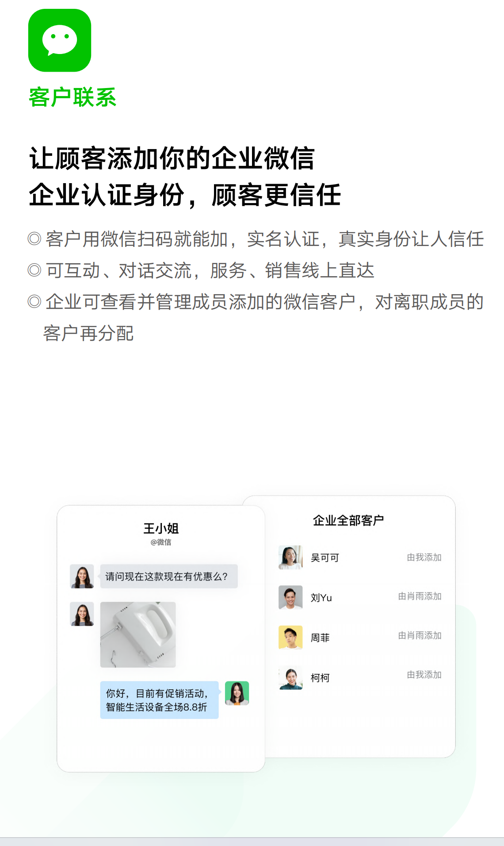The width and height of the screenshot is (504, 846).
Task: Select 周菲's yellow-background avatar
Action: (290, 637)
